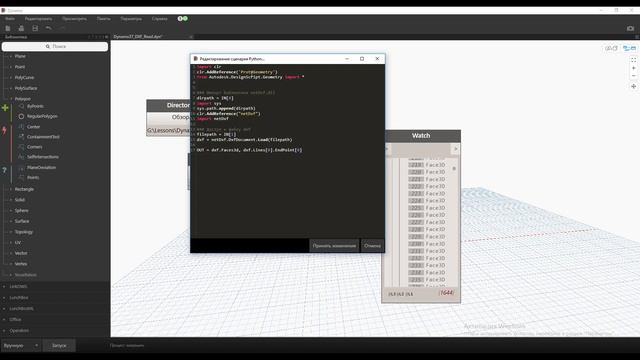The height and width of the screenshot is (360, 640).
Task: Open the Параметры menu
Action: click(x=131, y=19)
